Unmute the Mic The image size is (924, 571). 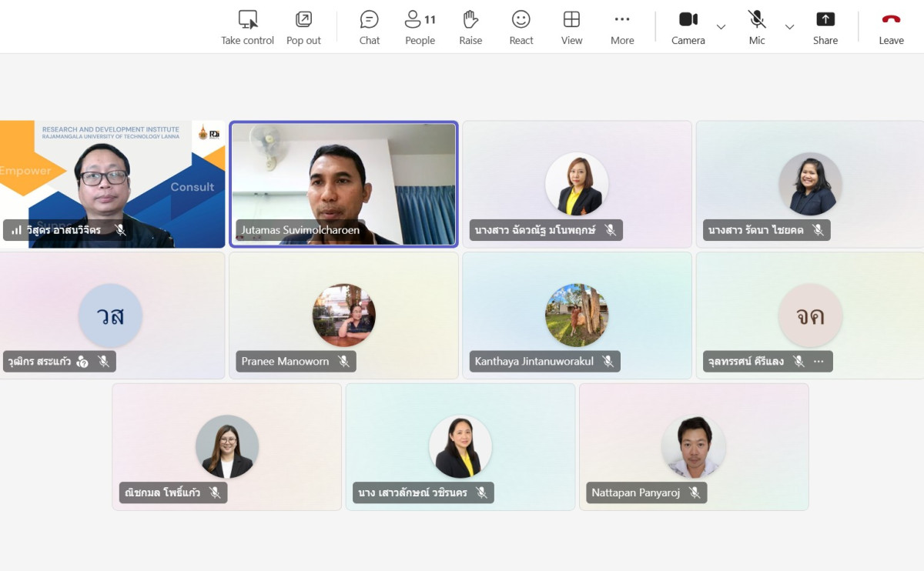pos(757,27)
